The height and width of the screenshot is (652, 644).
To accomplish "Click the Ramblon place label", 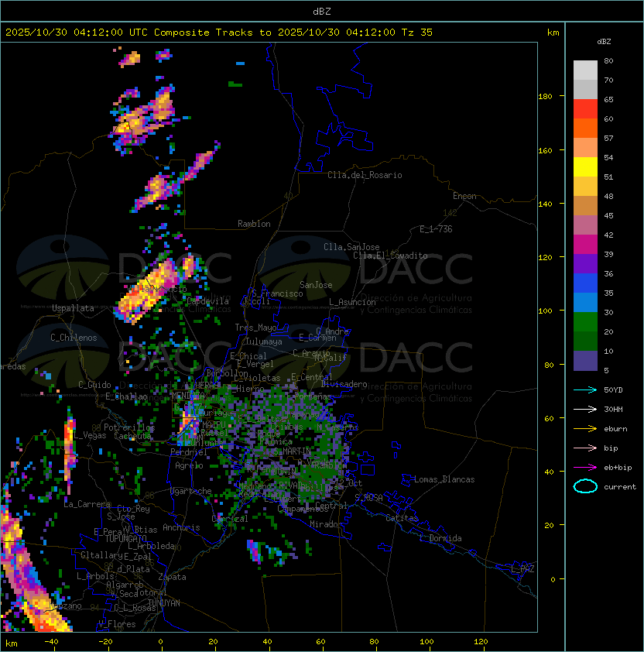I will tap(254, 224).
